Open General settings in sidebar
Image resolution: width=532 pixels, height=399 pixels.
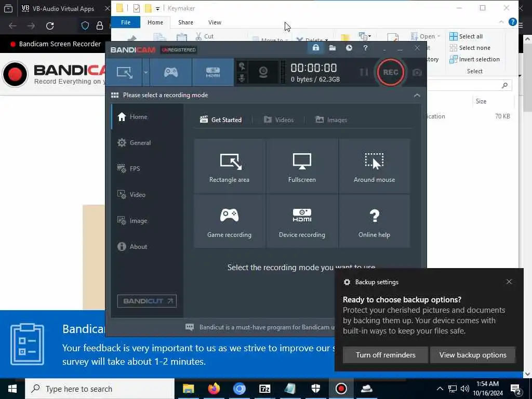tap(147, 143)
